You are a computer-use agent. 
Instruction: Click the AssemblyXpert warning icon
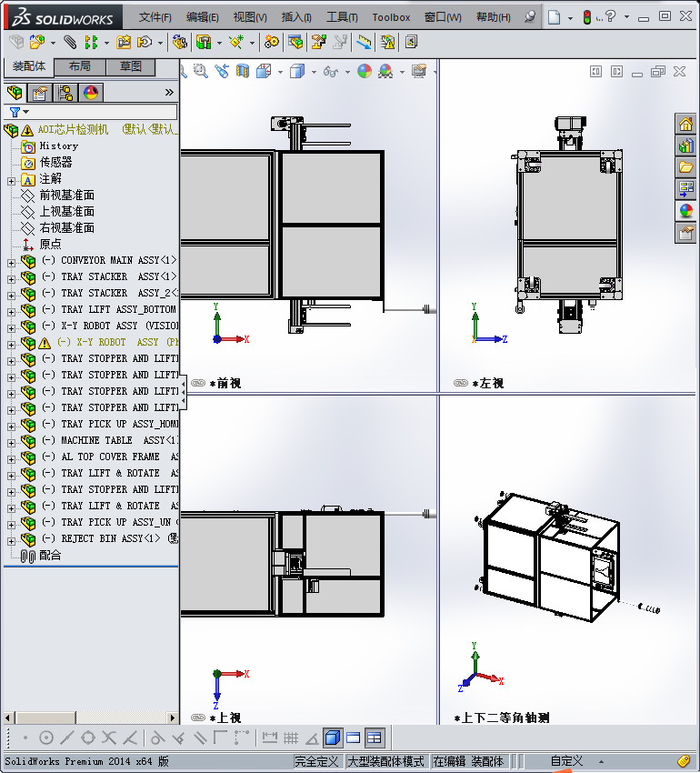[x=387, y=43]
